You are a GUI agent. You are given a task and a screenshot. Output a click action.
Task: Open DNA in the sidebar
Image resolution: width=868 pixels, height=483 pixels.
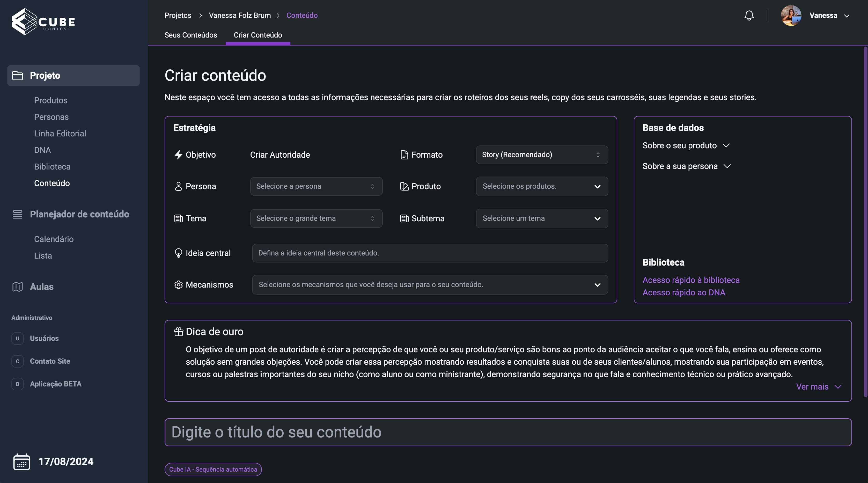point(42,150)
